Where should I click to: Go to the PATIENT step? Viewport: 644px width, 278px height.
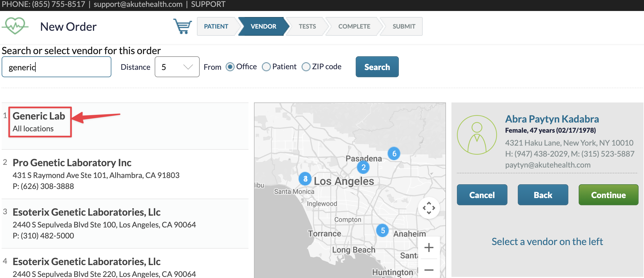click(x=216, y=26)
